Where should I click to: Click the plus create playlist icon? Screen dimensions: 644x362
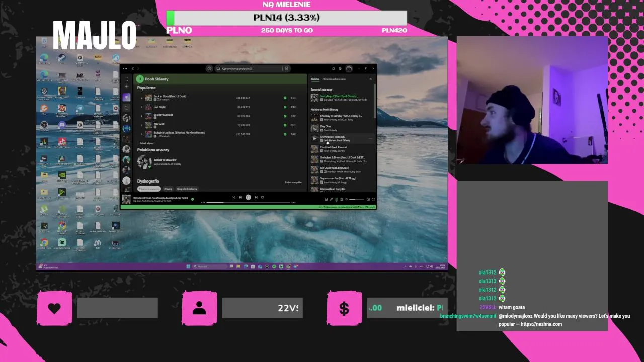126,87
